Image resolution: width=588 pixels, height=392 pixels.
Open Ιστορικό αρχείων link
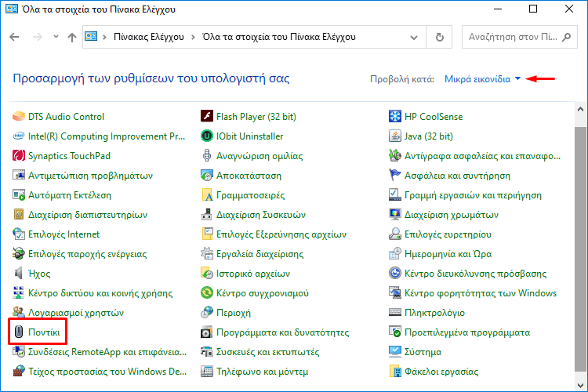(253, 274)
